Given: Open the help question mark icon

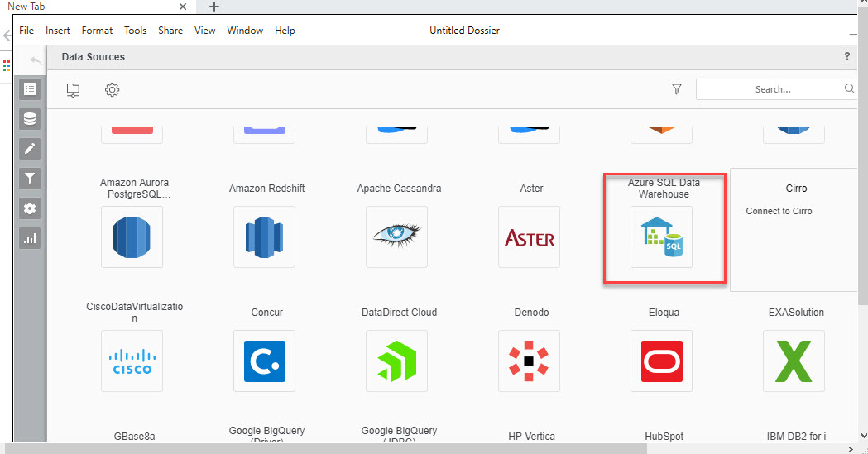Looking at the screenshot, I should pyautogui.click(x=847, y=56).
